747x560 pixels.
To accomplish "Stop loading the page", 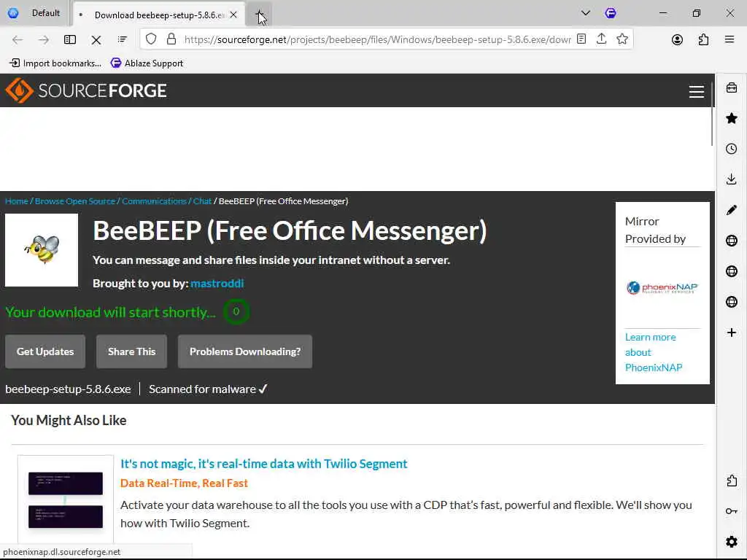I will coord(96,40).
